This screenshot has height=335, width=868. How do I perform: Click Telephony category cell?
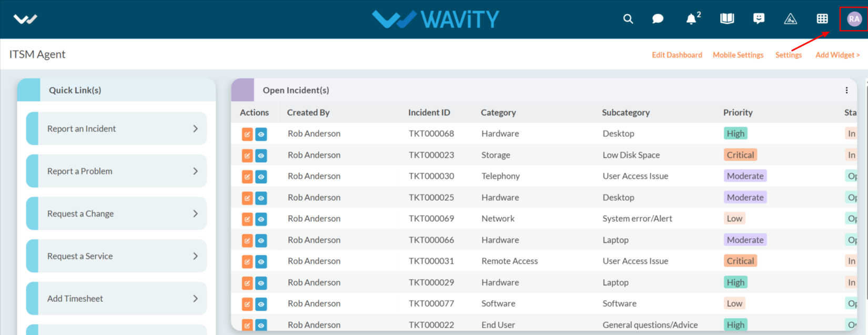500,176
